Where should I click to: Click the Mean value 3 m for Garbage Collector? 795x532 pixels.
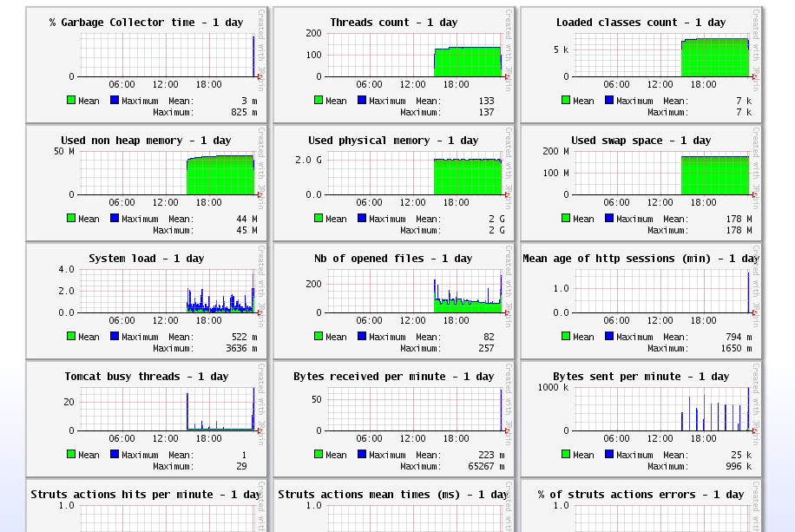pyautogui.click(x=249, y=101)
